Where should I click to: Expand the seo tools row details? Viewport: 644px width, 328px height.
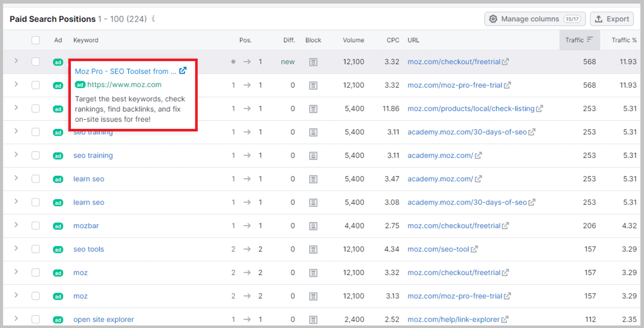click(x=16, y=248)
